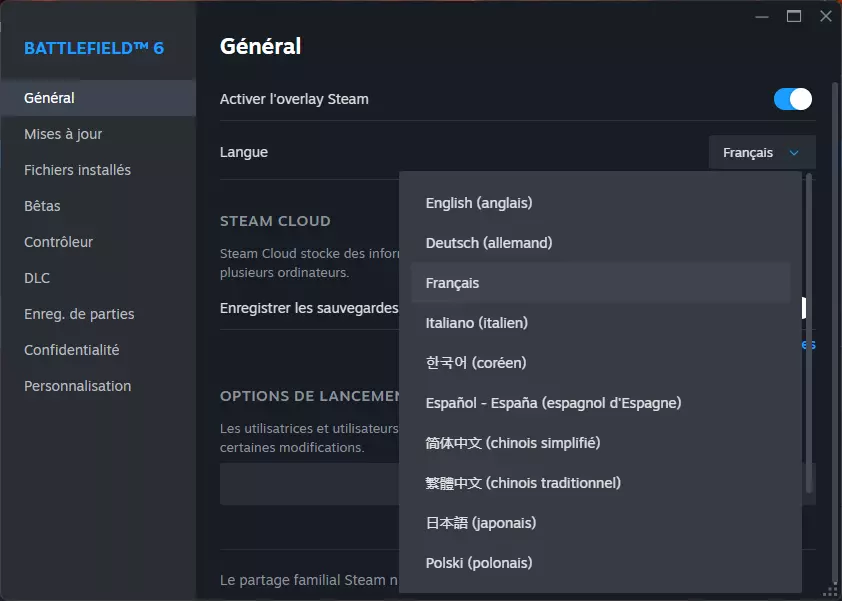
Task: Choose Español - España option
Action: point(553,403)
